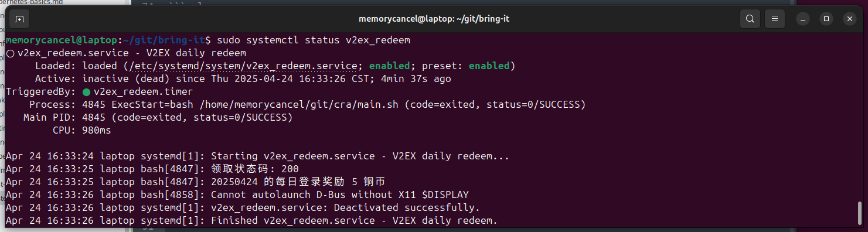Open the terminal hamburger menu

(x=774, y=19)
